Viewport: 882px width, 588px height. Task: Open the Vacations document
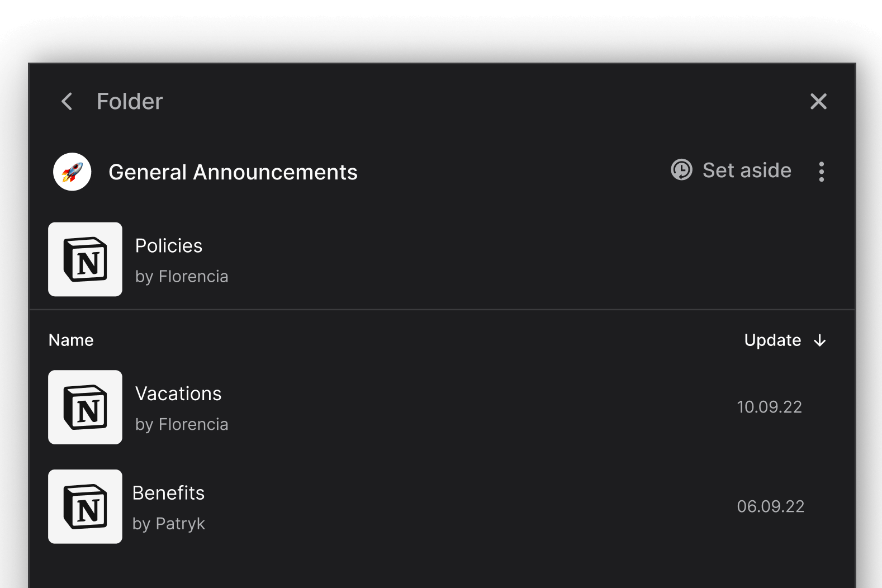click(179, 393)
